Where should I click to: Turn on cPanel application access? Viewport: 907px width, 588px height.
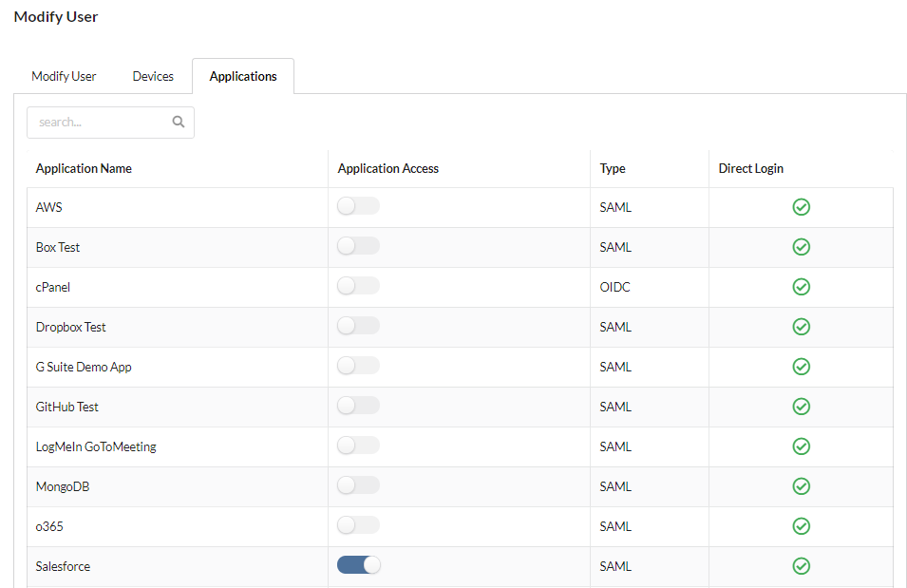coord(359,286)
